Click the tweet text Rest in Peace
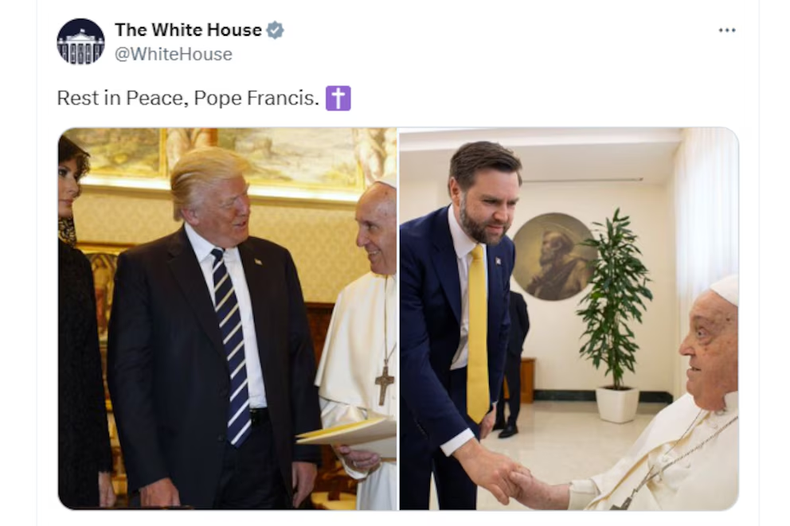The height and width of the screenshot is (526, 790). (122, 98)
